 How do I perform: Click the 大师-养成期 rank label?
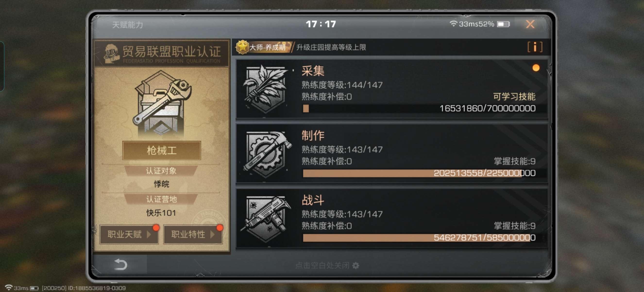(x=267, y=47)
